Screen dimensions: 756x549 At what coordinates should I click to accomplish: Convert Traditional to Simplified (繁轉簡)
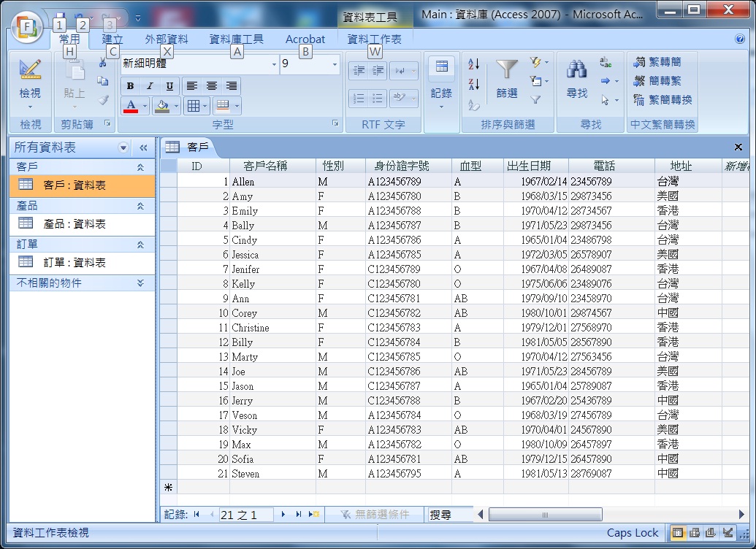point(657,62)
